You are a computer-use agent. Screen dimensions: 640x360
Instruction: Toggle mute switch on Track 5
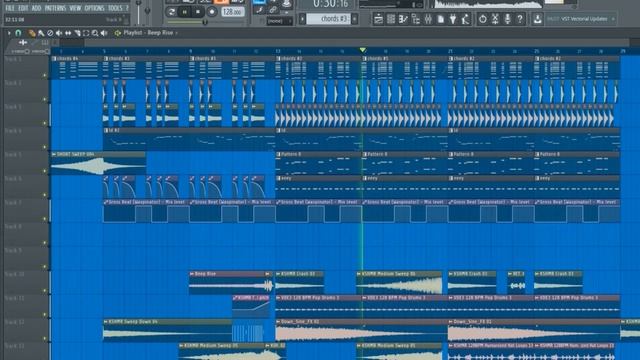pyautogui.click(x=45, y=171)
